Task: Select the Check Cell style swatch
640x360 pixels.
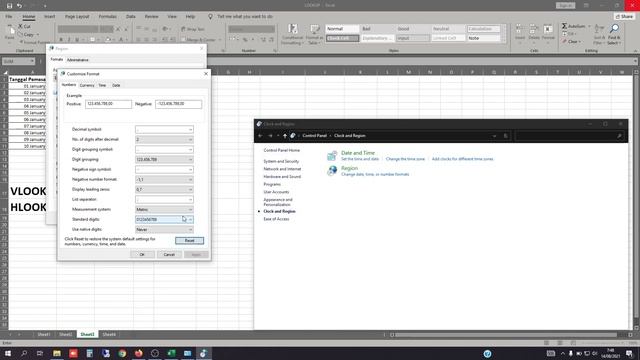Action: pos(342,38)
